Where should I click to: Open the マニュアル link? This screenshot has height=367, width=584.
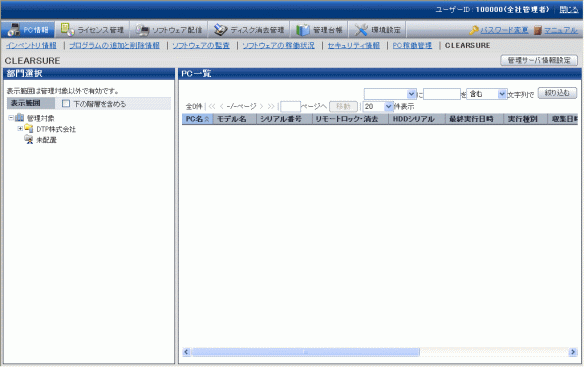tap(561, 30)
